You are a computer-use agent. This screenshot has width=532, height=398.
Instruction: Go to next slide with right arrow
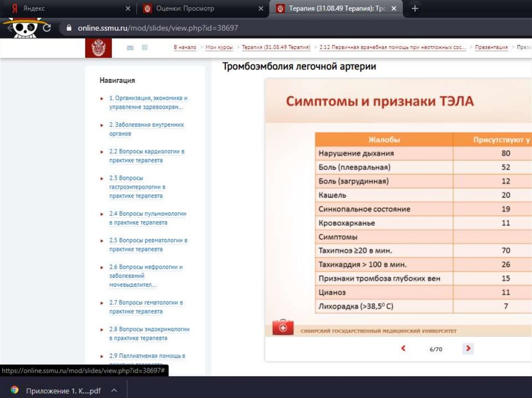click(x=468, y=348)
